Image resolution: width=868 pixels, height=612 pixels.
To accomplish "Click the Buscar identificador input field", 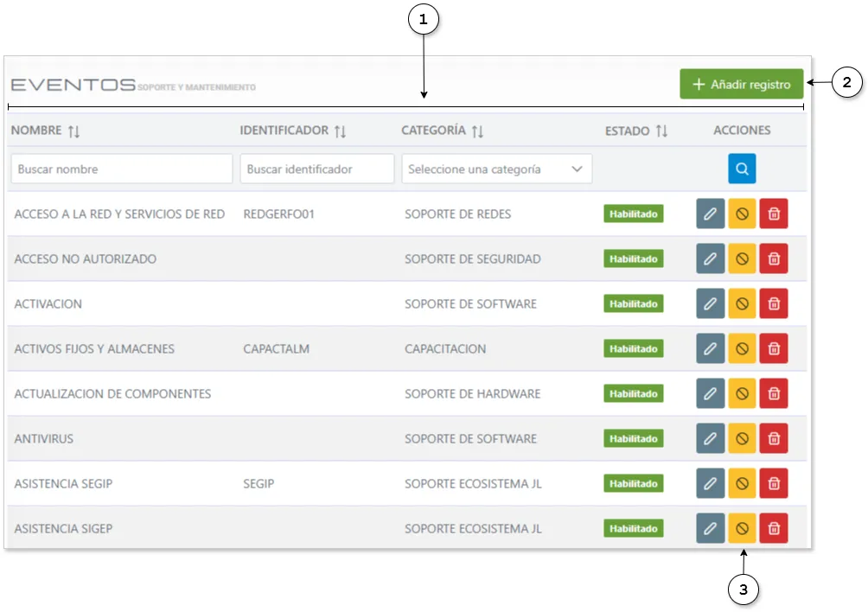I will pos(316,169).
